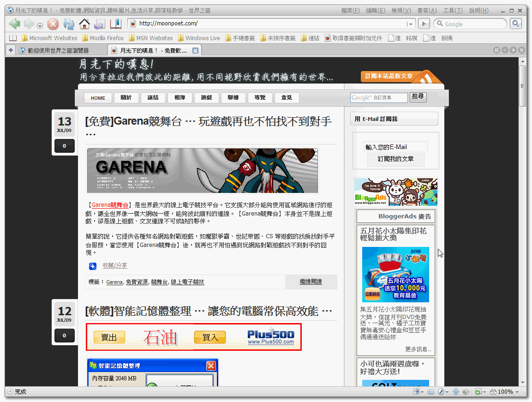The width and height of the screenshot is (532, 402).
Task: Open the bookmarks book icon in toolbar
Action: coord(115,24)
